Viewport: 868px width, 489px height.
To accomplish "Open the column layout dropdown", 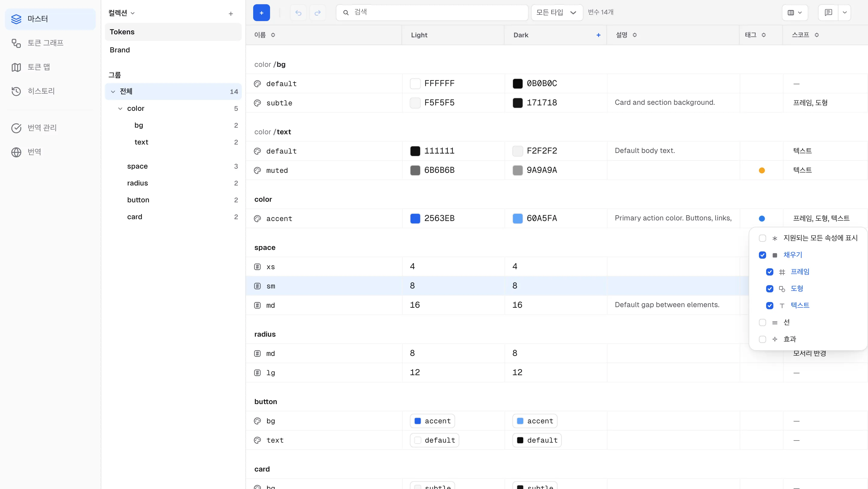I will pos(795,13).
